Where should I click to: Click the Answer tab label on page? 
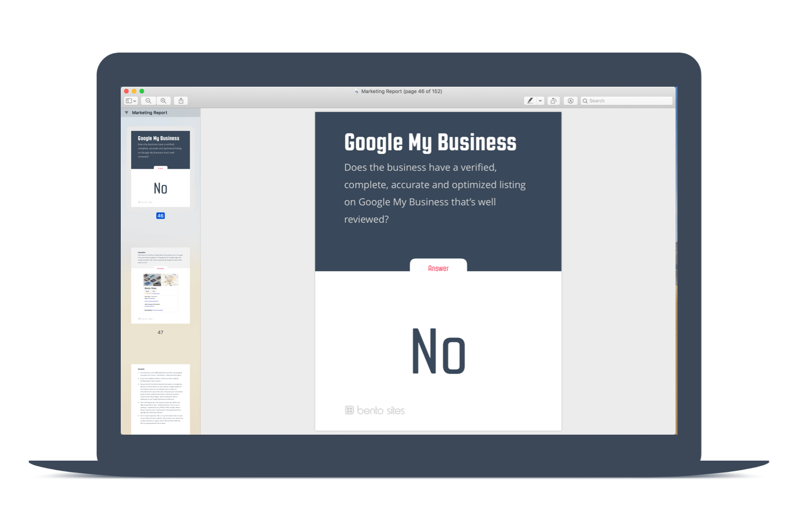[438, 268]
